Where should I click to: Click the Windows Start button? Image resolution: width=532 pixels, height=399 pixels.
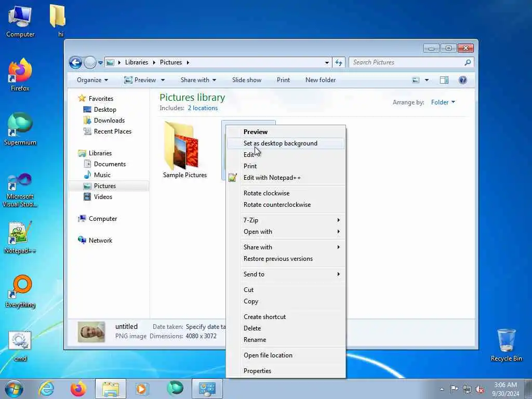14,389
